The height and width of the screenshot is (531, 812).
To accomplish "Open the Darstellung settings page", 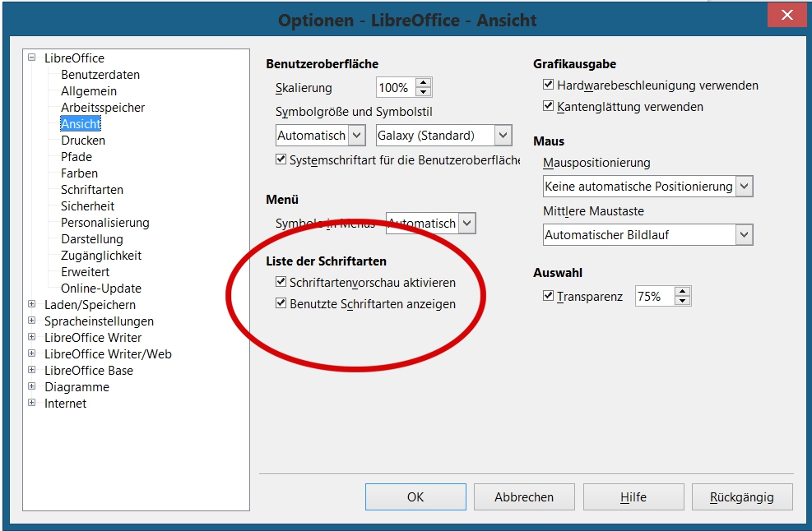I will pos(92,239).
